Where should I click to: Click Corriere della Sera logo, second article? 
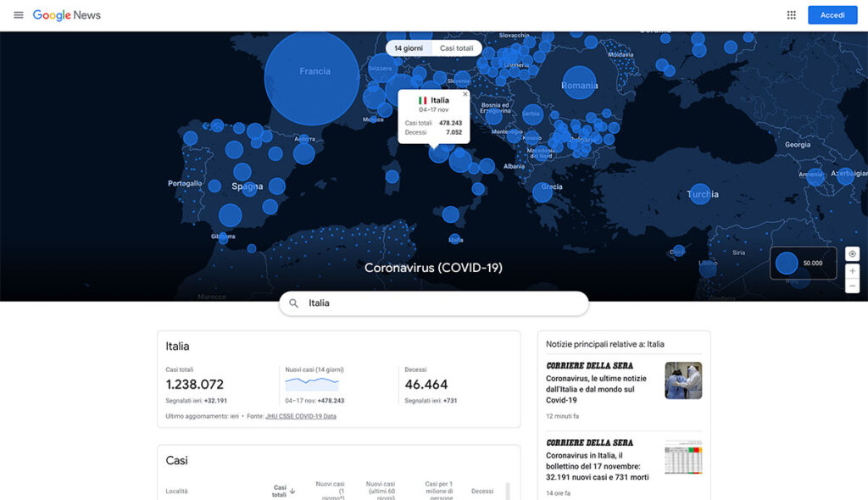590,442
